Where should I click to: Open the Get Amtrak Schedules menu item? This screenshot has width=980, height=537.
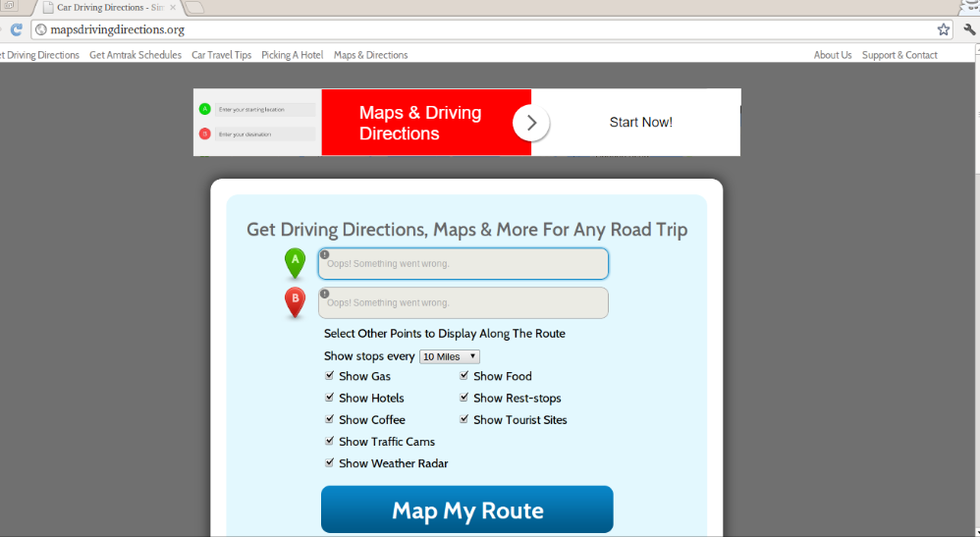click(136, 55)
